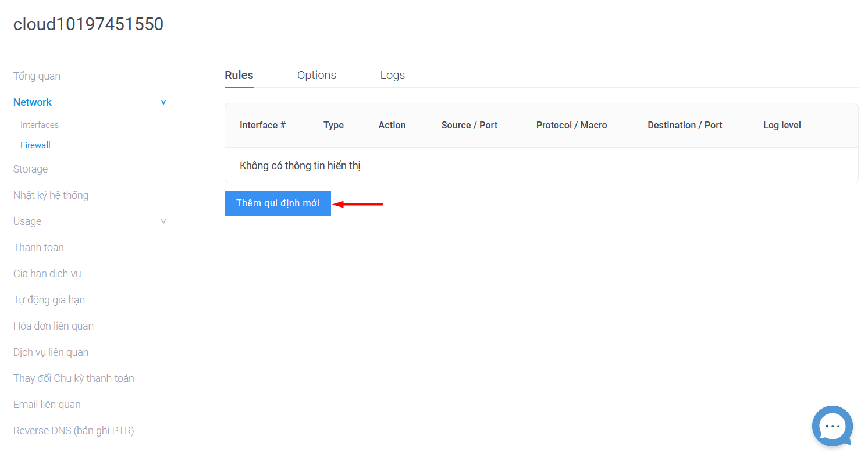Click the Destination / Port column header
Screen dimensions: 868x454
685,126
